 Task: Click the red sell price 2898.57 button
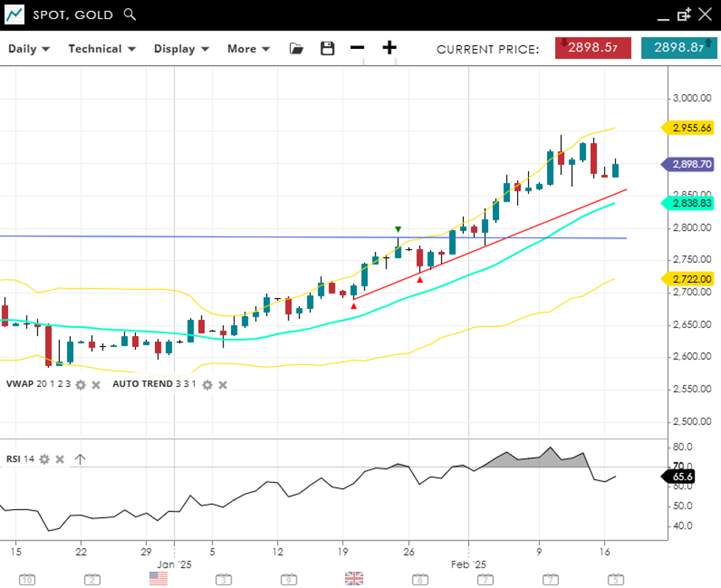pyautogui.click(x=592, y=48)
